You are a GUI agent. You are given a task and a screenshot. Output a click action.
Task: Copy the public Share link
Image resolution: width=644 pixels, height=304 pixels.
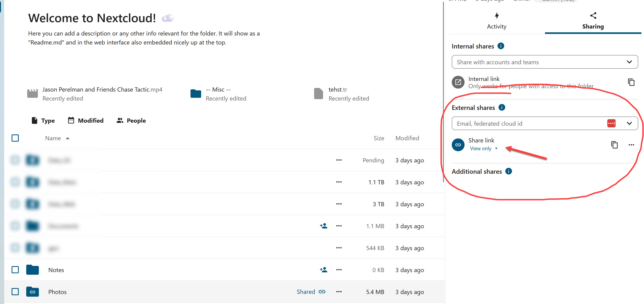(614, 145)
